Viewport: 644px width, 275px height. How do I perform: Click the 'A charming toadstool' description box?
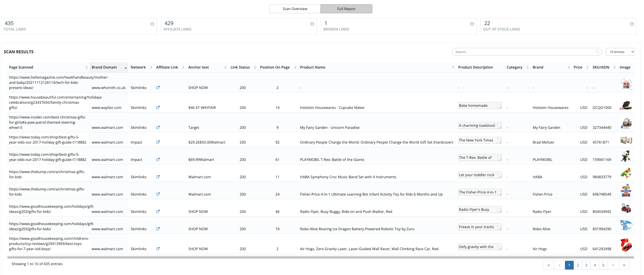tap(480, 125)
